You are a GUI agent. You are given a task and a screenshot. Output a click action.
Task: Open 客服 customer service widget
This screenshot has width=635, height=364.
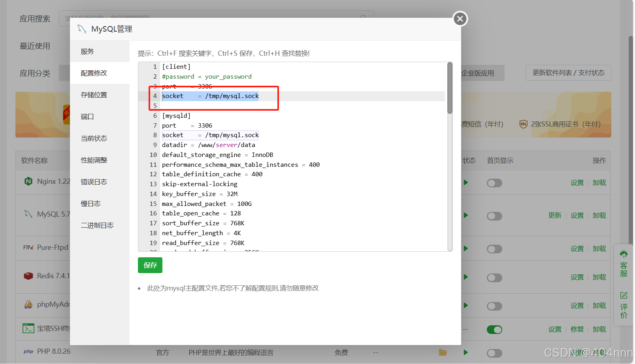click(624, 264)
